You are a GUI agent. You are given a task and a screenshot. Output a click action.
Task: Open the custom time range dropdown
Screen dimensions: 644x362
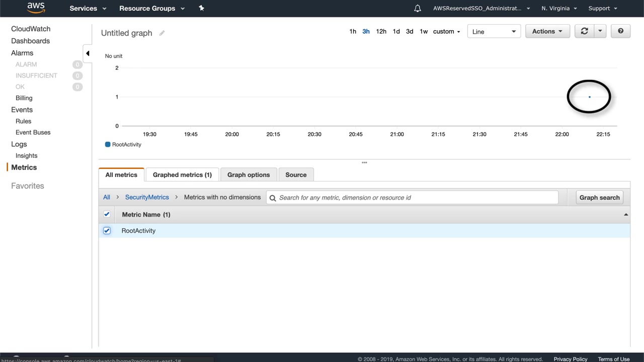click(x=446, y=31)
